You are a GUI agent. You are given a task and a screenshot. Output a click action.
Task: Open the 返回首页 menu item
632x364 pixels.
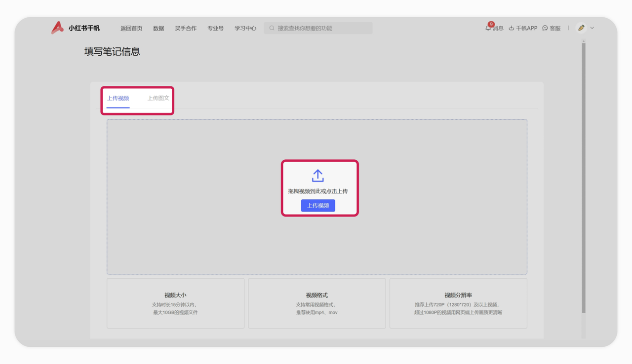point(131,28)
